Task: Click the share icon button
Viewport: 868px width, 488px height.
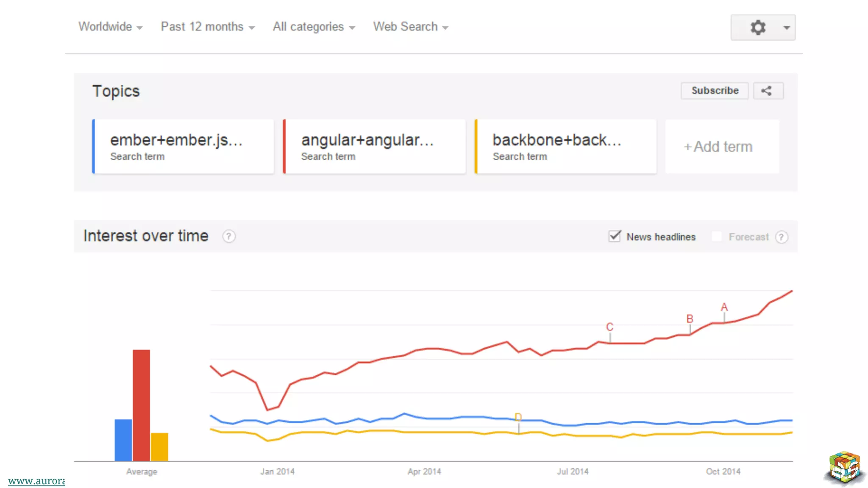Action: (768, 91)
